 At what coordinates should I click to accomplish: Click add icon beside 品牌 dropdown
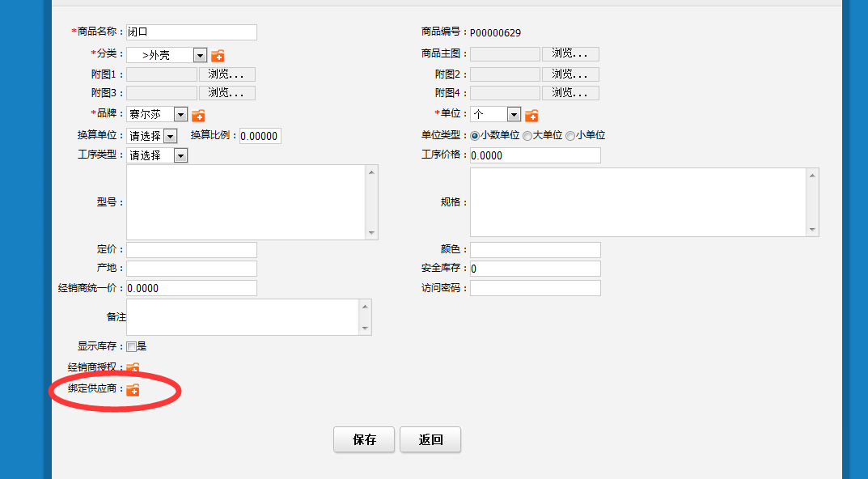[x=198, y=116]
